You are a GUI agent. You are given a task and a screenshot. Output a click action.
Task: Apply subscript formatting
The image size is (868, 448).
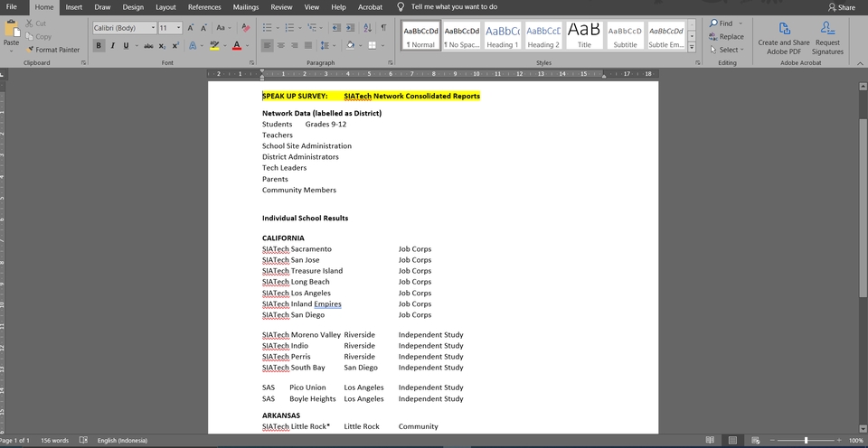[162, 46]
